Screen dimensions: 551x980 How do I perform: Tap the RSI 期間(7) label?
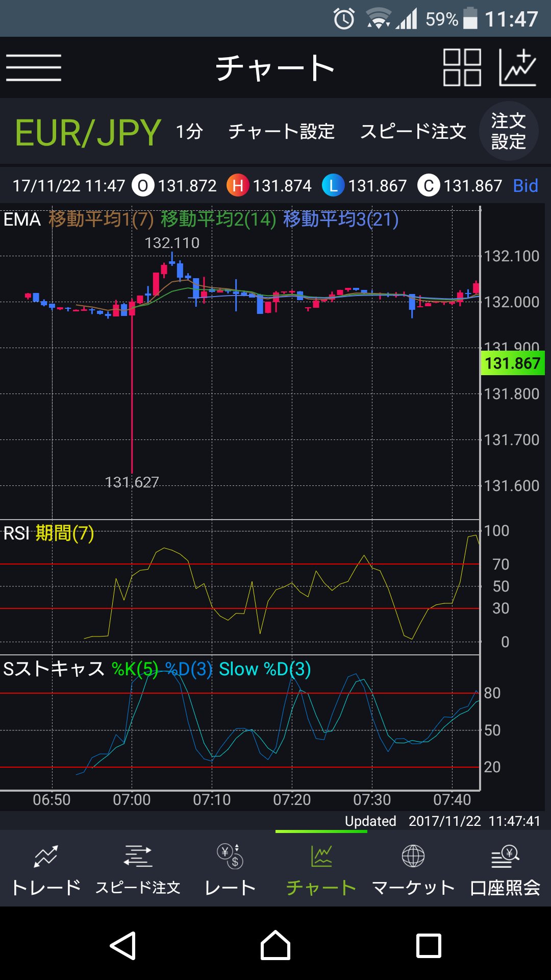coord(49,533)
